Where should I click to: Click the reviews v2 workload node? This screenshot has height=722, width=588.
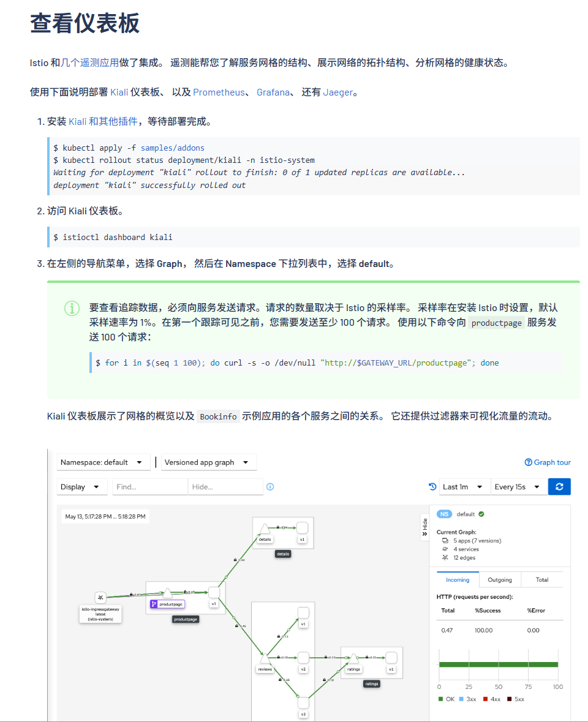[x=303, y=658]
